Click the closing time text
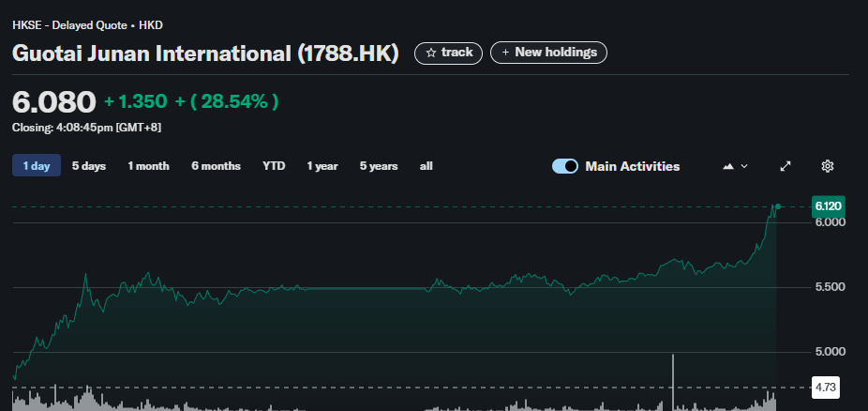The width and height of the screenshot is (868, 411). pyautogui.click(x=87, y=128)
